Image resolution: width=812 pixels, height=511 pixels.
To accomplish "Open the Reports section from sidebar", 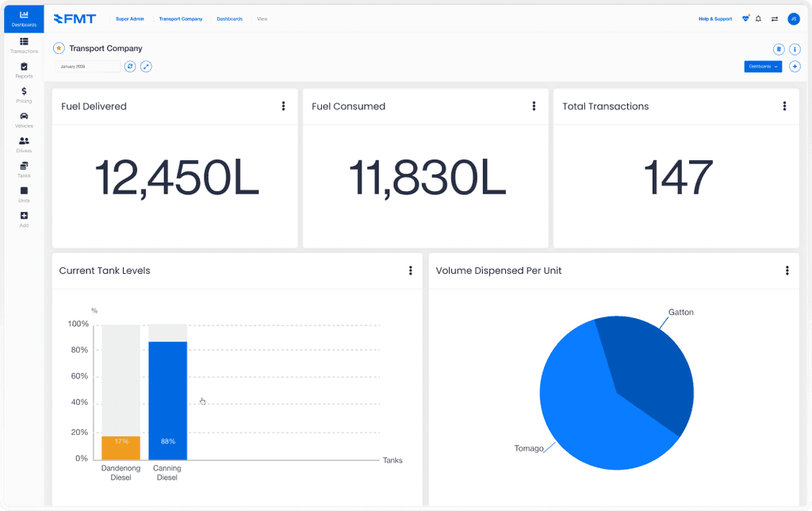I will click(24, 70).
